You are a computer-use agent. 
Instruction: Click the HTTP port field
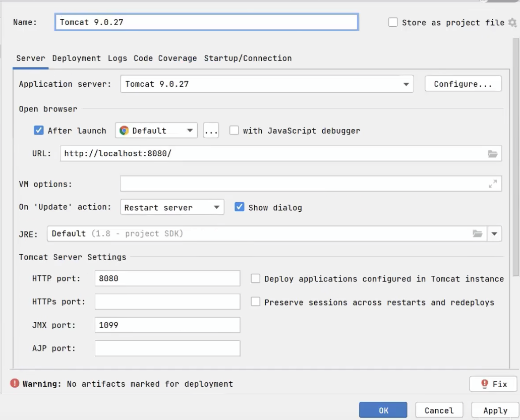[167, 278]
